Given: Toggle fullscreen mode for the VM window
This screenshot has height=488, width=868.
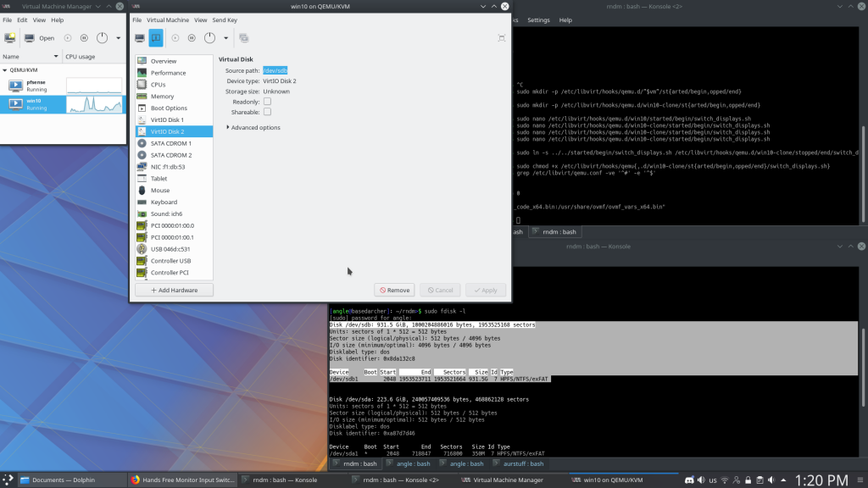Looking at the screenshot, I should tap(501, 37).
